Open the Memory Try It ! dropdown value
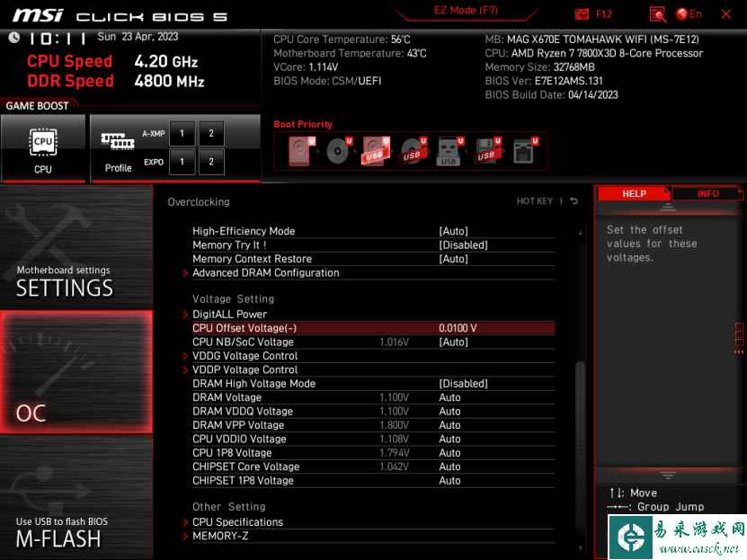 [x=463, y=244]
